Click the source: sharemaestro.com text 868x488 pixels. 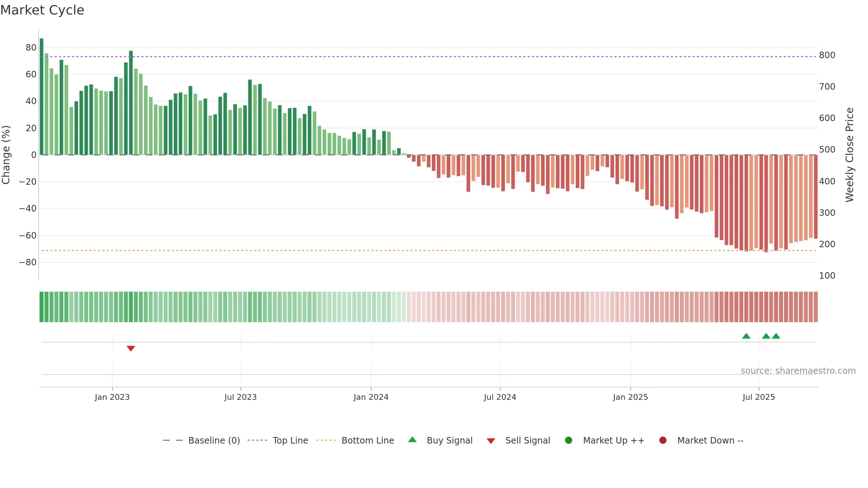pos(798,371)
